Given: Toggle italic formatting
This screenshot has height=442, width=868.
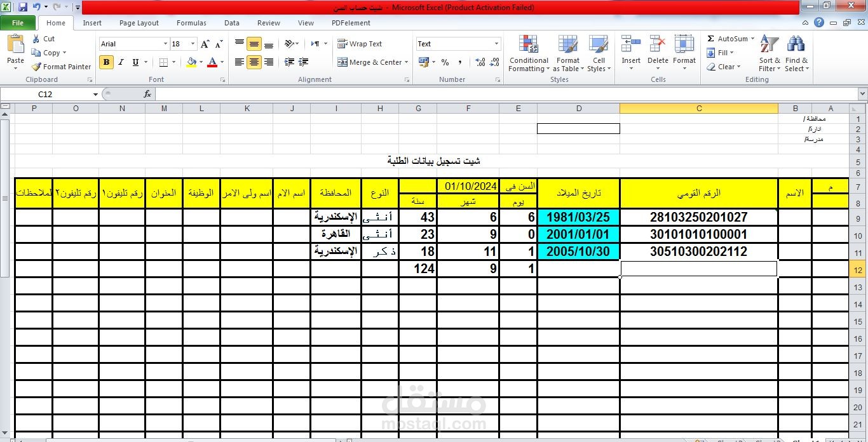Looking at the screenshot, I should point(121,62).
